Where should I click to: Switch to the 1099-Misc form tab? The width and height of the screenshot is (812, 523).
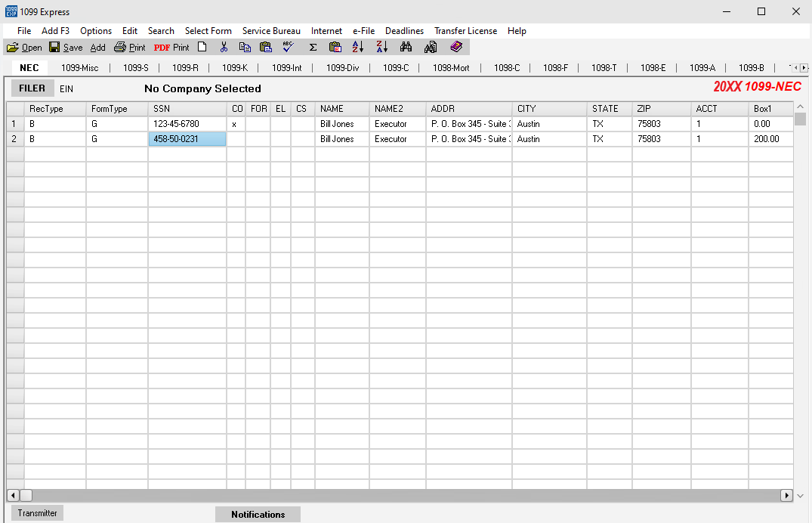pyautogui.click(x=79, y=68)
